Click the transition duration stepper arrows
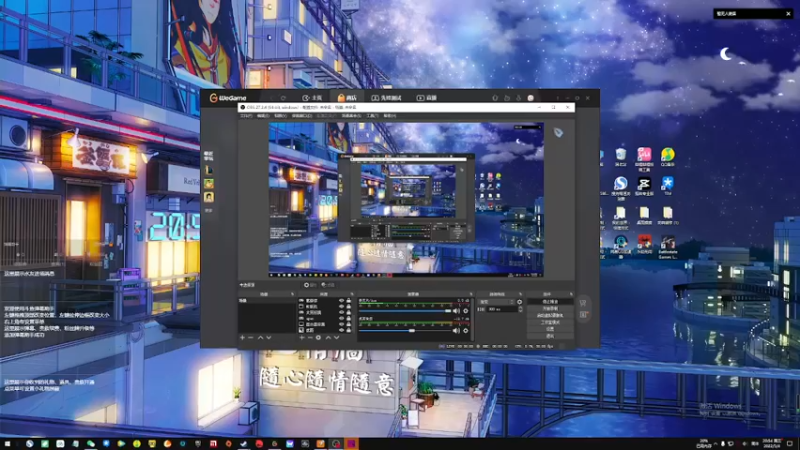The width and height of the screenshot is (800, 450). pos(520,309)
